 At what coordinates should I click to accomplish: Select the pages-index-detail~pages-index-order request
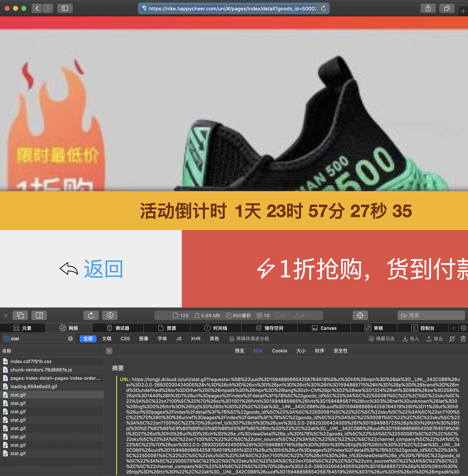pos(52,378)
